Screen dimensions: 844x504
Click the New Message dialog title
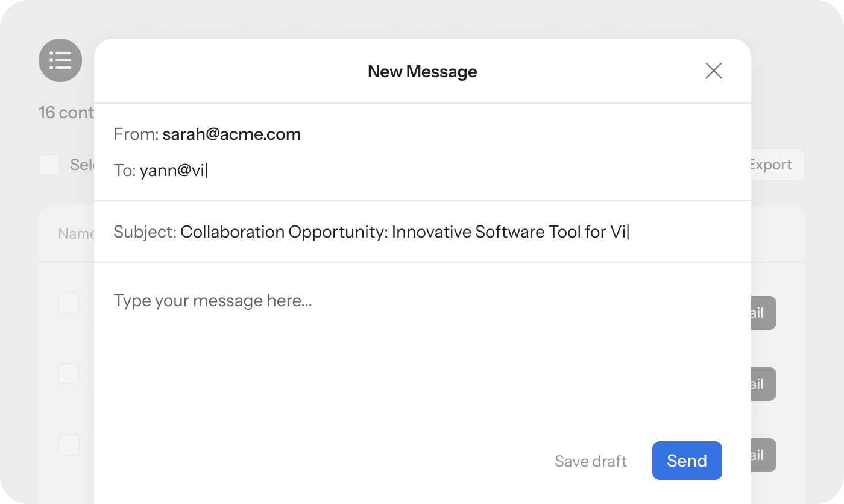423,71
